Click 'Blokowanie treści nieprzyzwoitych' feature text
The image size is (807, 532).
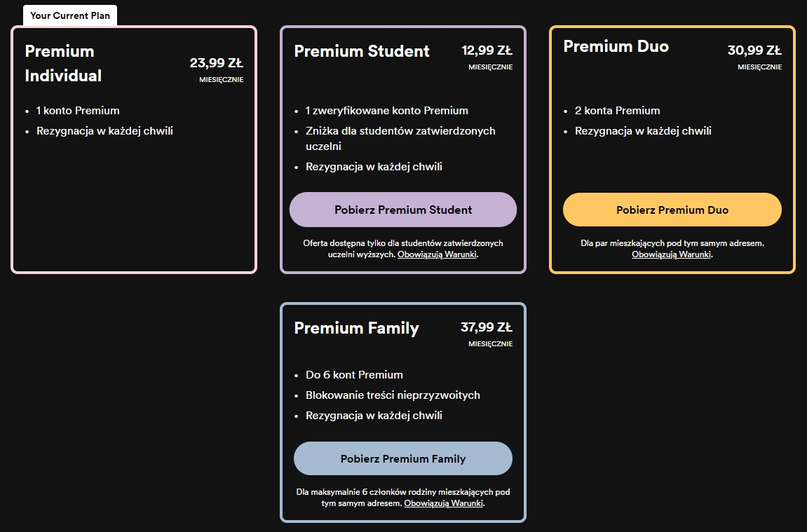point(393,395)
